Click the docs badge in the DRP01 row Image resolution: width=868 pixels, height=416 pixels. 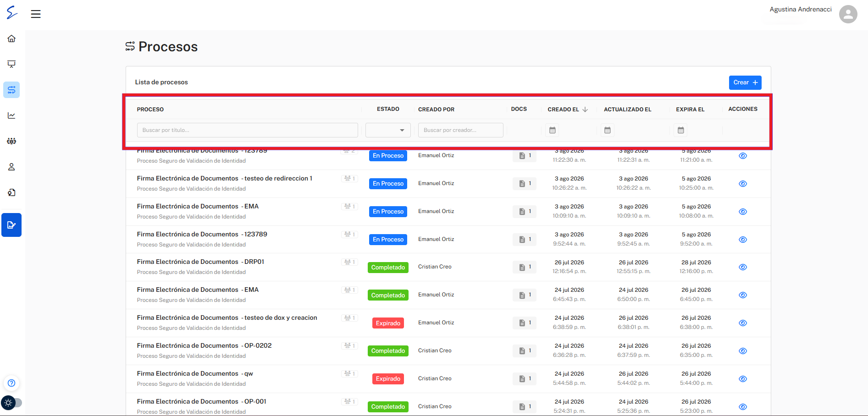525,267
